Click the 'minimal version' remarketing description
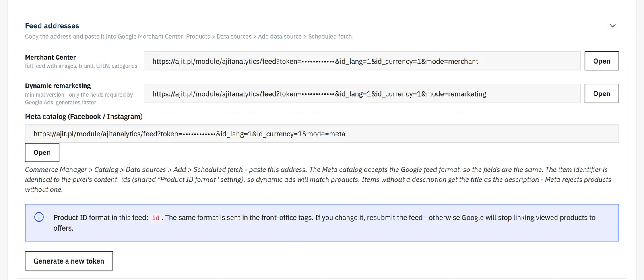Image resolution: width=644 pixels, height=280 pixels. click(79, 99)
